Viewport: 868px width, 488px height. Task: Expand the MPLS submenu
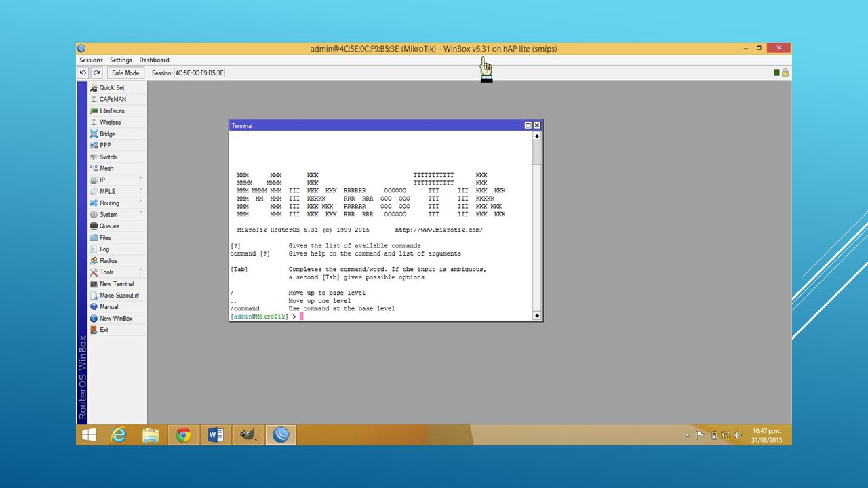[x=141, y=191]
